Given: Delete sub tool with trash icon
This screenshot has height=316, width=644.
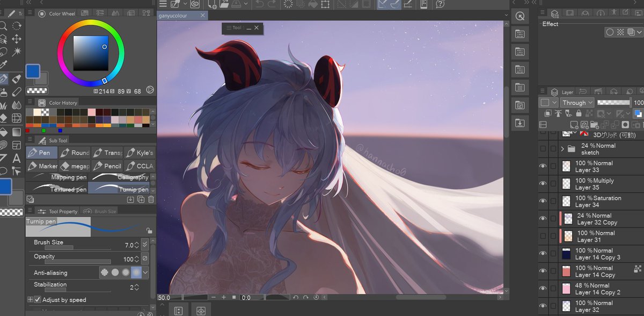Looking at the screenshot, I should coord(151,199).
